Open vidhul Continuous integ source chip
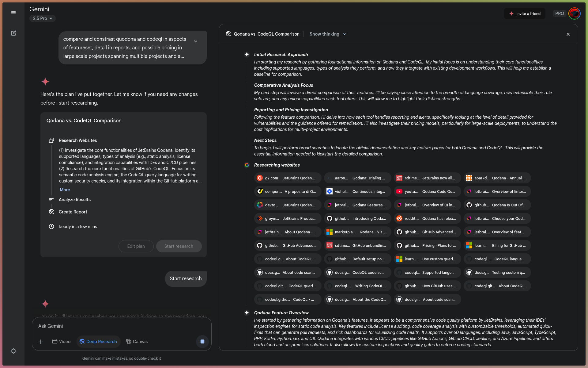The height and width of the screenshot is (368, 588). click(x=357, y=192)
